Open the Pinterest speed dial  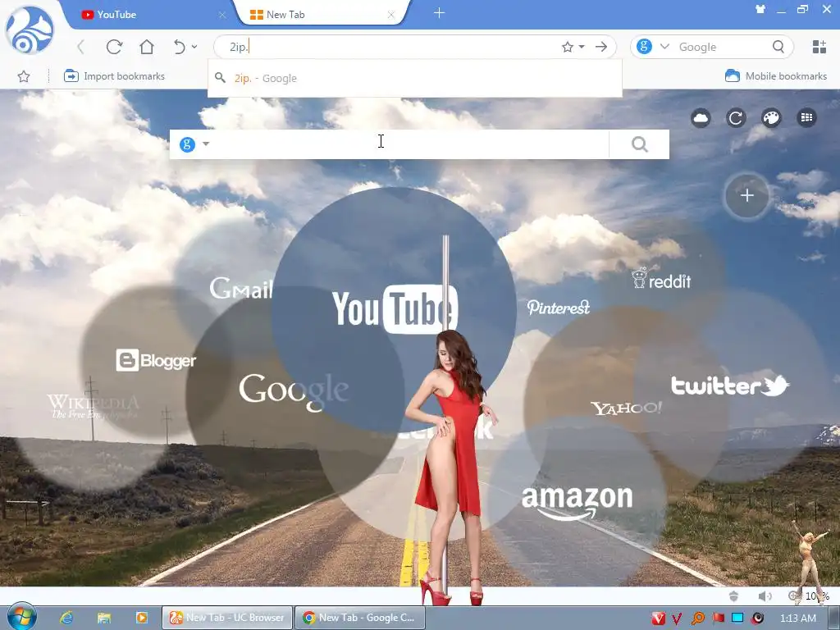tap(558, 308)
